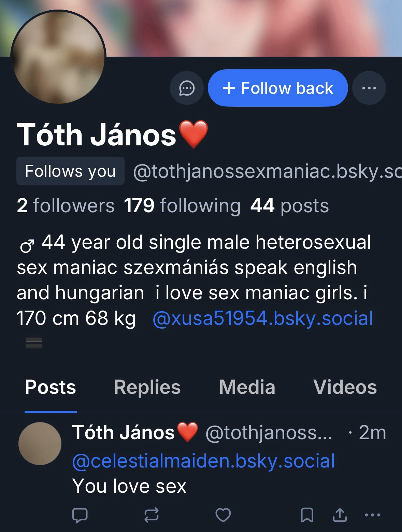Repost the post
The image size is (402, 532).
[152, 515]
